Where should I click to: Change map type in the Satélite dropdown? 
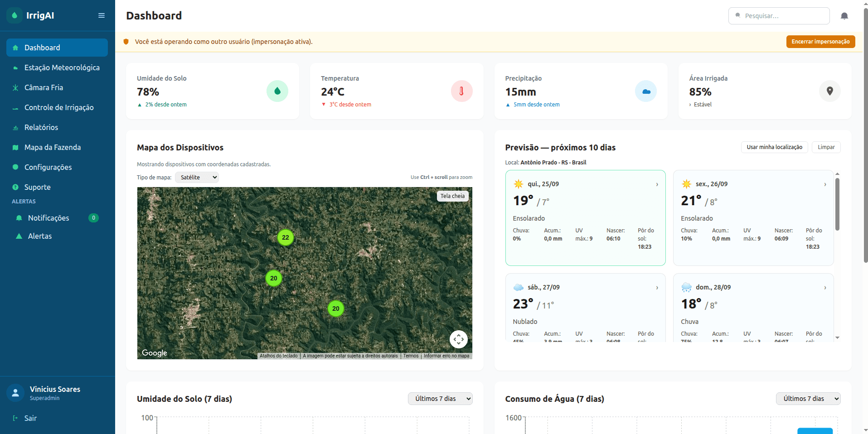tap(196, 177)
